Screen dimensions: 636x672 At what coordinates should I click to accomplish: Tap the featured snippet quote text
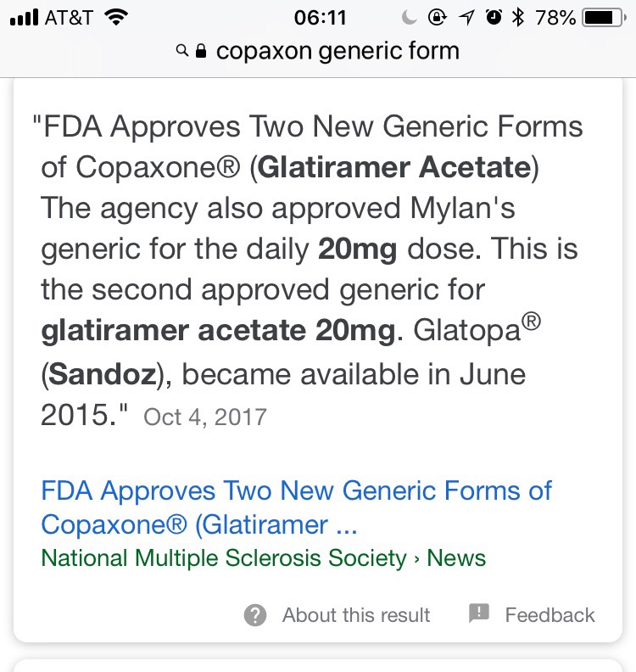click(x=308, y=270)
